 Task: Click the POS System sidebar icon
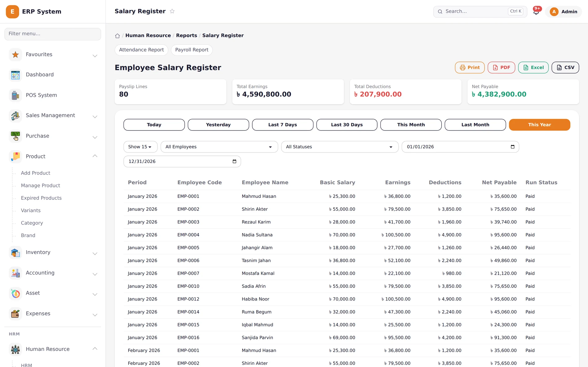coord(15,95)
